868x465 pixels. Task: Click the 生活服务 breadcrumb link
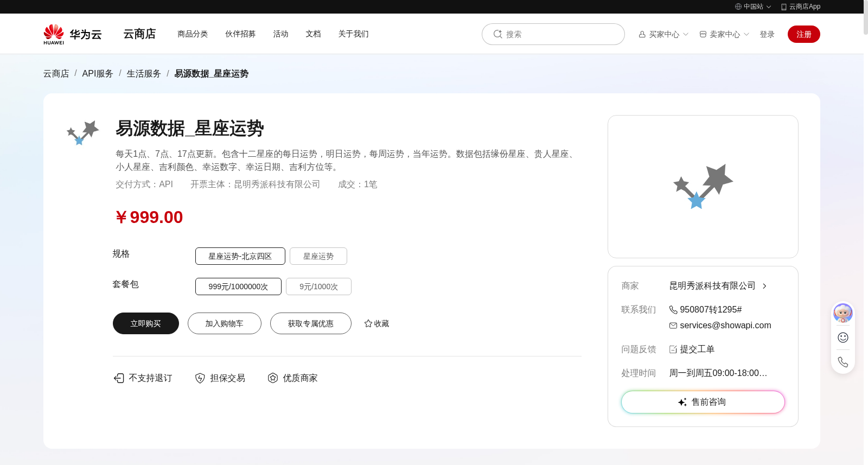pos(144,73)
